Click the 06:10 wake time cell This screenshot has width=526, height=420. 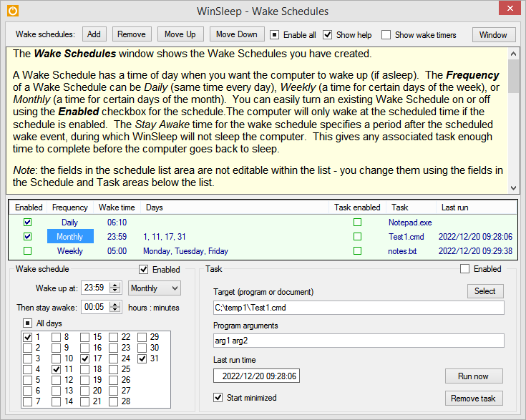(x=117, y=222)
